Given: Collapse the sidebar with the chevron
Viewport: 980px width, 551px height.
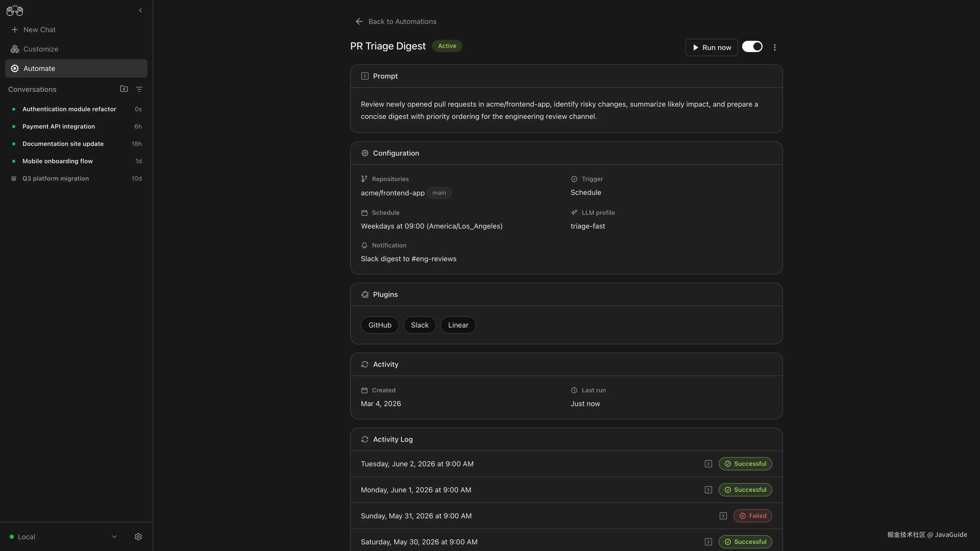Looking at the screenshot, I should (140, 10).
